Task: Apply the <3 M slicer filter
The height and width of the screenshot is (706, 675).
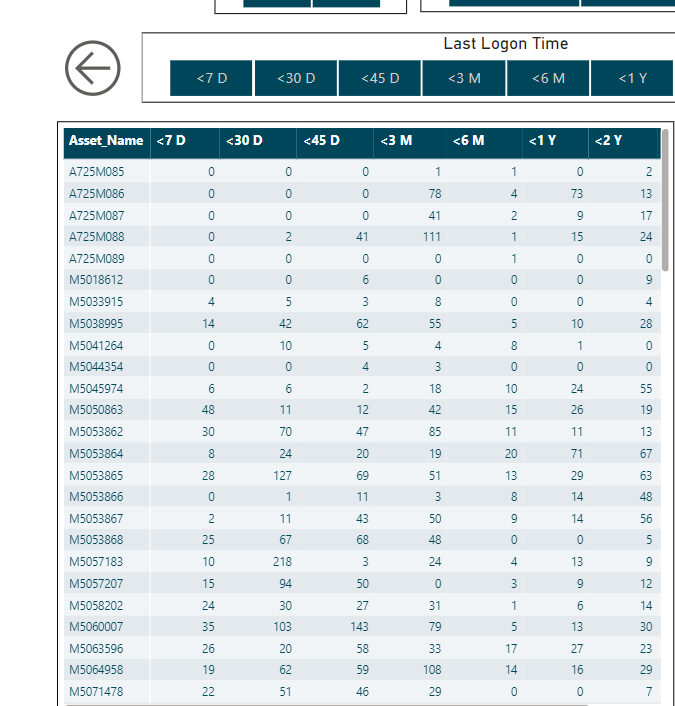Action: coord(464,78)
